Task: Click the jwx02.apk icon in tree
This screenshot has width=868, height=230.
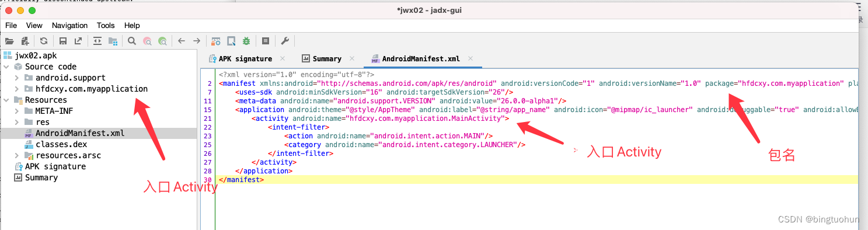Action: coord(8,55)
